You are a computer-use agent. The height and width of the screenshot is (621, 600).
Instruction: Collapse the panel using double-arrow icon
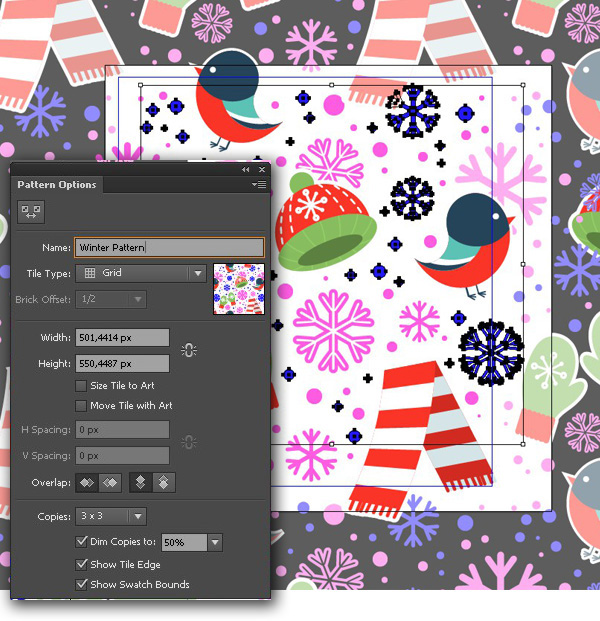(246, 170)
